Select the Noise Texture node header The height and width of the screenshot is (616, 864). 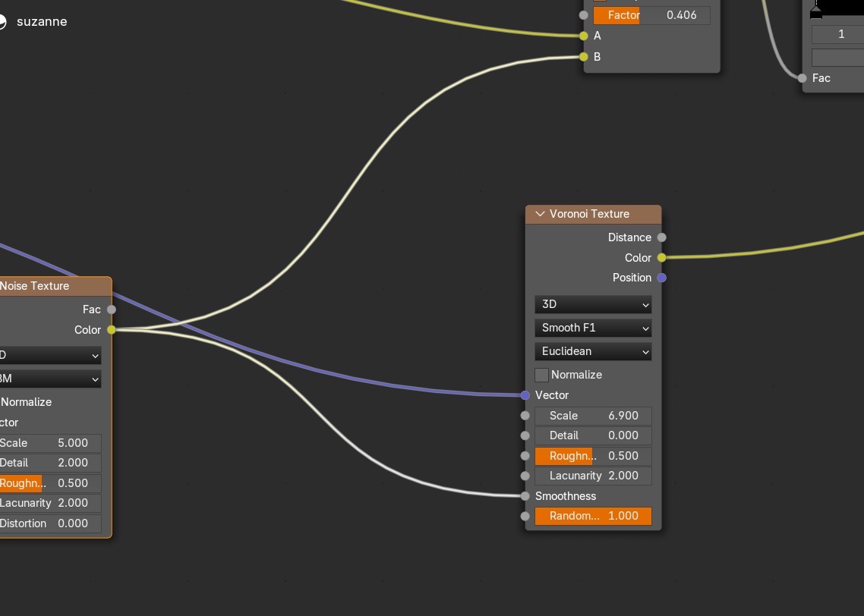click(x=55, y=286)
